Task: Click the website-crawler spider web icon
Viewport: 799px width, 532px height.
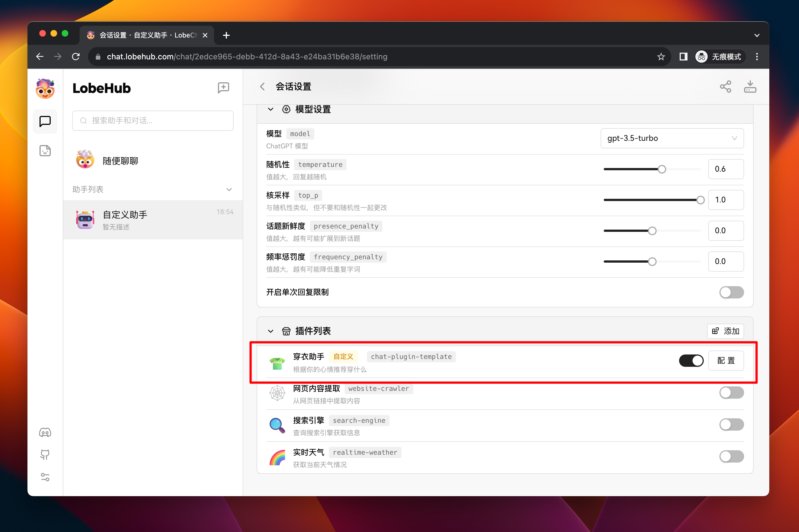Action: click(277, 393)
